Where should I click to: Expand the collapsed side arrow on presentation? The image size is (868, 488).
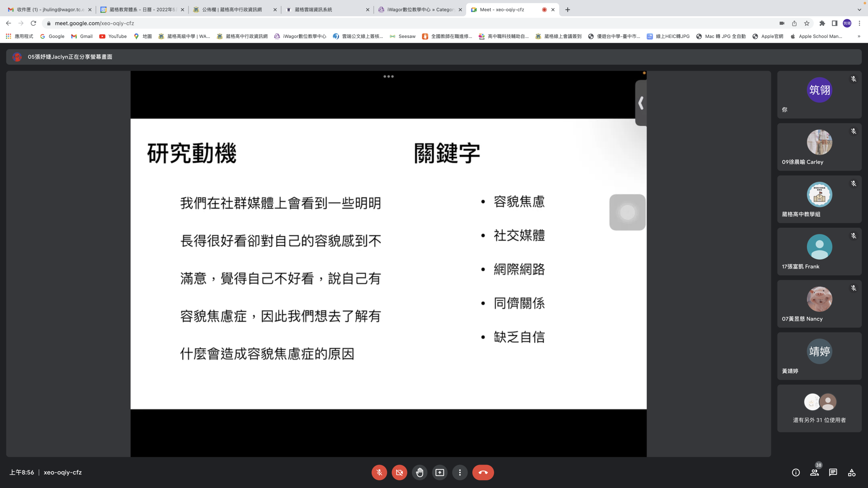pos(640,103)
